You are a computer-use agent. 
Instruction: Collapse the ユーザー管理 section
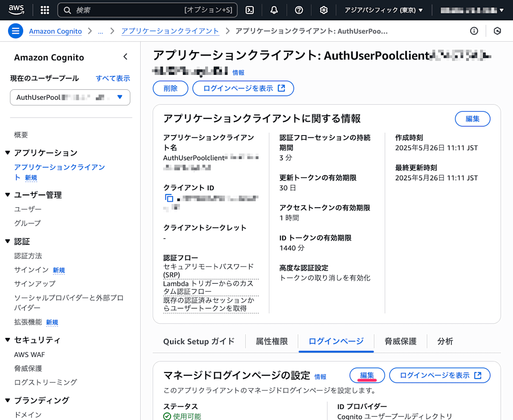[x=7, y=195]
